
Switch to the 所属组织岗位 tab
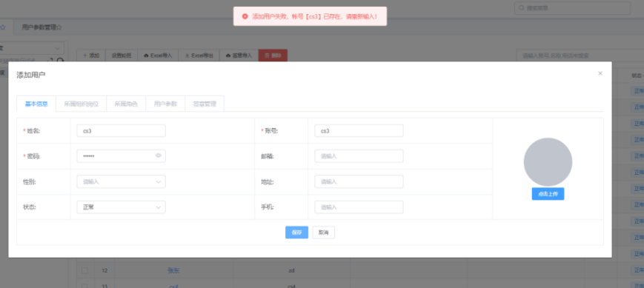tap(82, 104)
